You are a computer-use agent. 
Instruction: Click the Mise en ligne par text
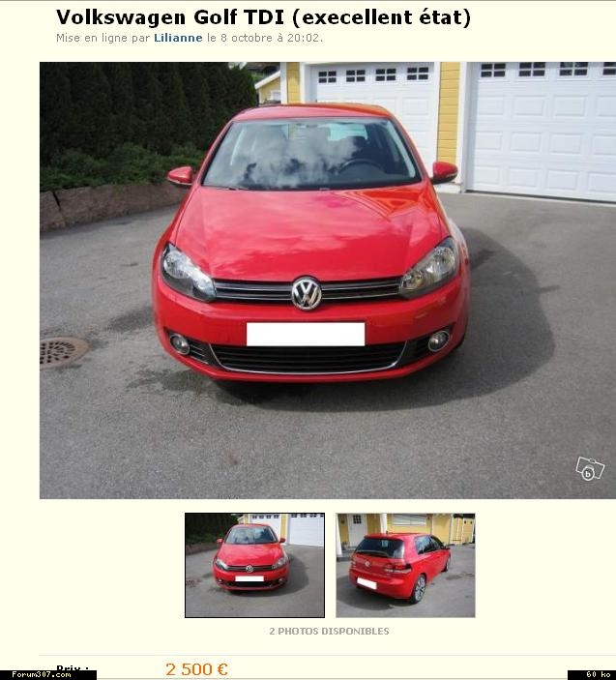pyautogui.click(x=103, y=38)
